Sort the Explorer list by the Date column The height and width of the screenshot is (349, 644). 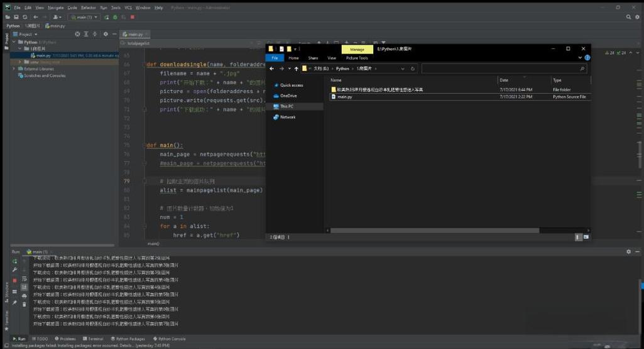tap(523, 80)
